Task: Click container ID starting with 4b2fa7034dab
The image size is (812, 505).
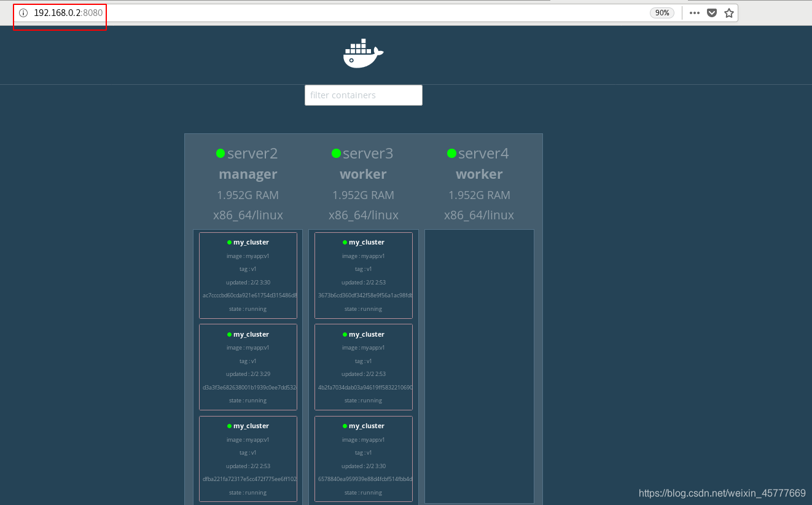Action: tap(365, 388)
